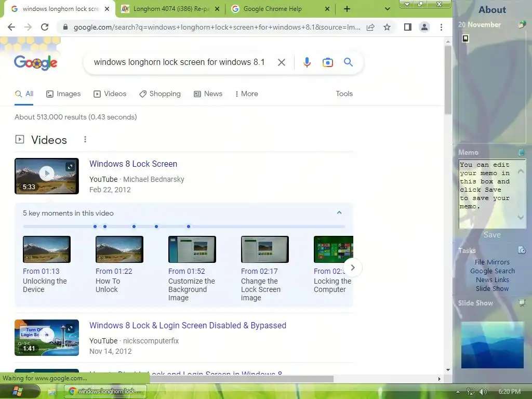This screenshot has height=399, width=532.
Task: Click the Tasks panel icon
Action: coord(522,250)
